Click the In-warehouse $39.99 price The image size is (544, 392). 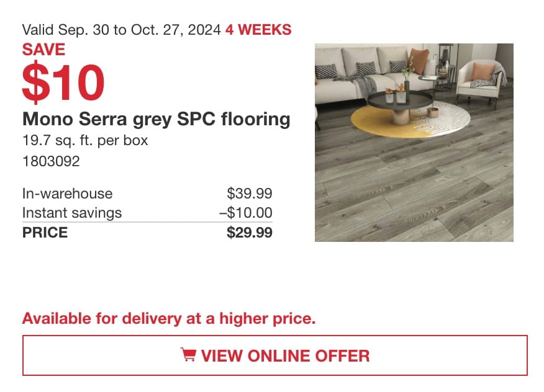pos(250,194)
